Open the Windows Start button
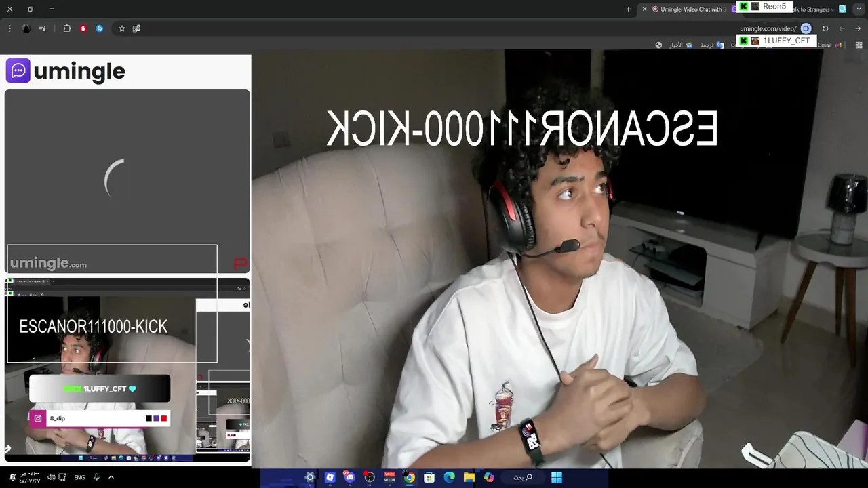The image size is (868, 488). click(x=557, y=477)
